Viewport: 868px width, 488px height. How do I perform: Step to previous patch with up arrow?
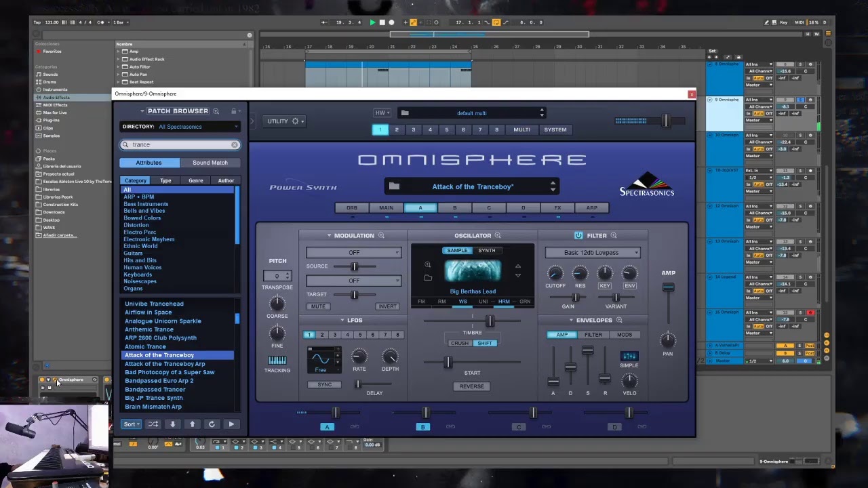click(x=192, y=424)
